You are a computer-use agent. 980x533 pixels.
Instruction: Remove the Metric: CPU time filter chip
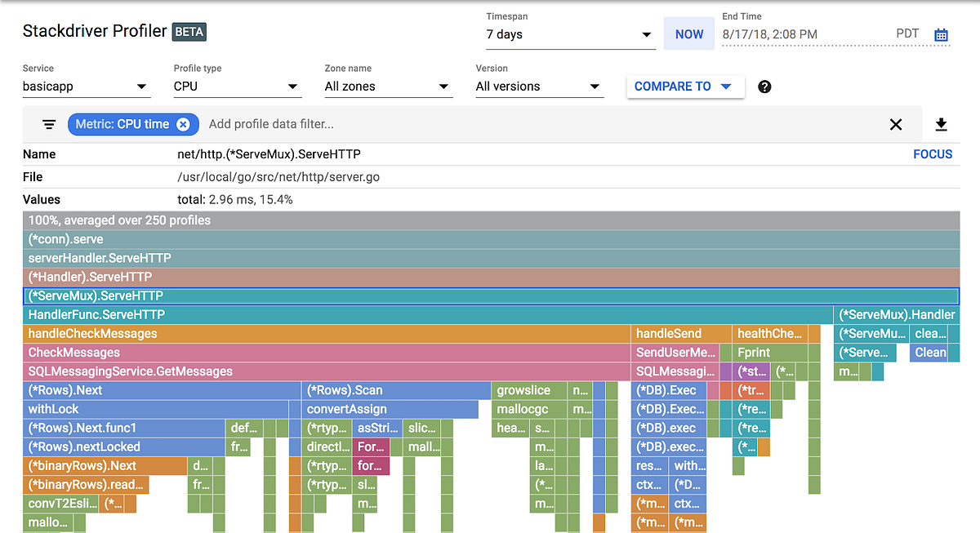181,124
